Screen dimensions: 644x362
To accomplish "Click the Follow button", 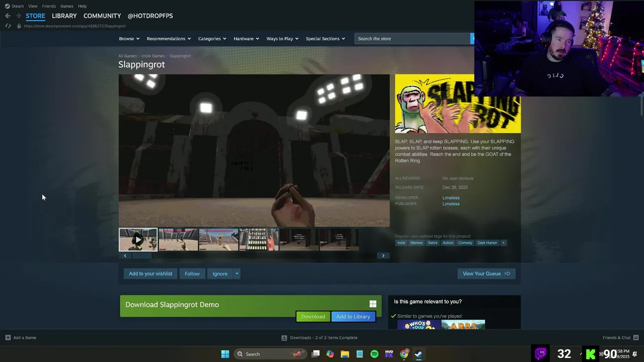I will 192,274.
